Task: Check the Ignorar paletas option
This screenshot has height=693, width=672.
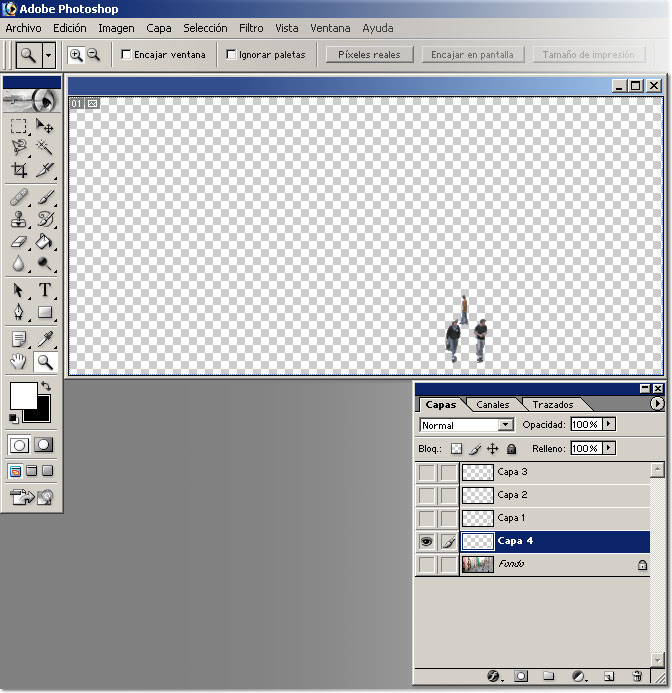Action: tap(232, 55)
